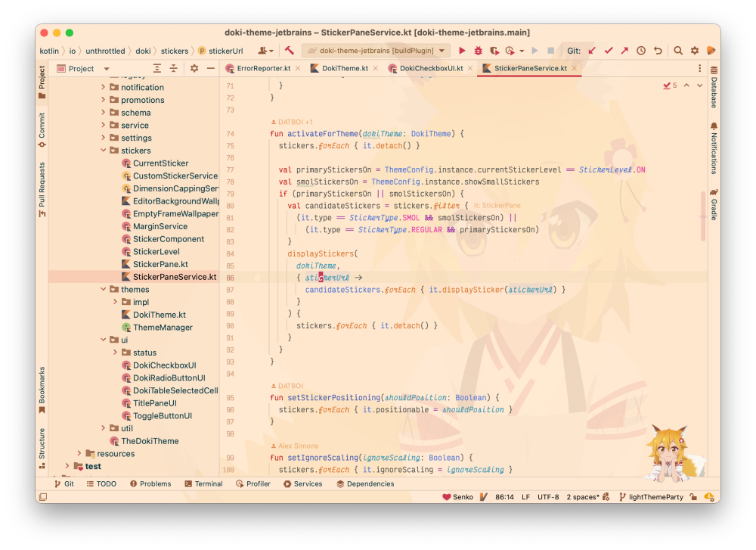Viewport: 756px width, 550px height.
Task: Open the Profiler tool window
Action: pos(253,484)
